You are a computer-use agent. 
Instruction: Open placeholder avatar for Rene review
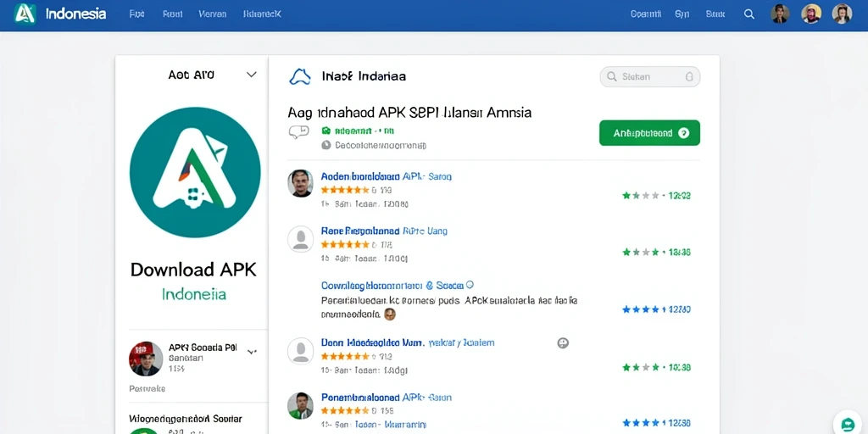pyautogui.click(x=301, y=239)
